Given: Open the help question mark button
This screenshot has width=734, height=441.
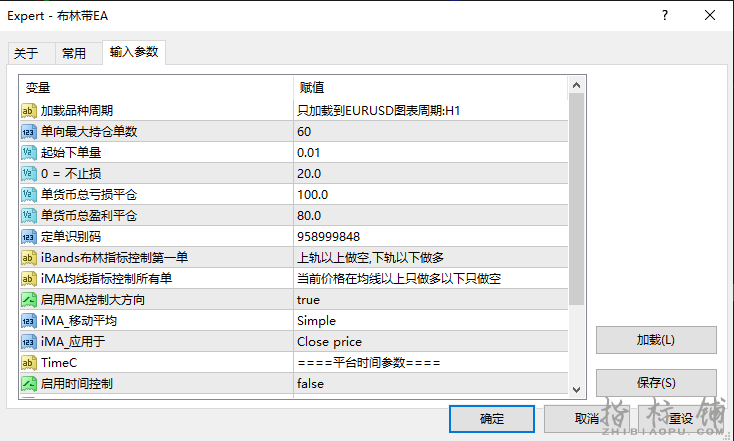Looking at the screenshot, I should 665,15.
